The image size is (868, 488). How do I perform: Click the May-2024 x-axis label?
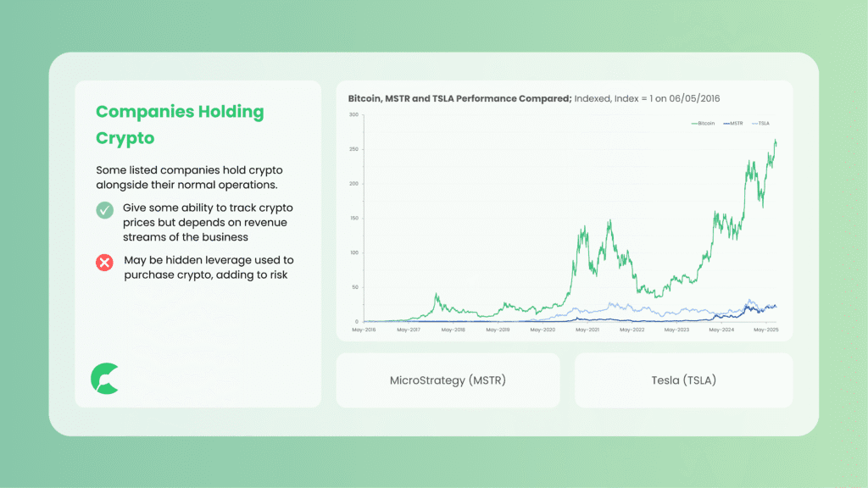(x=721, y=330)
